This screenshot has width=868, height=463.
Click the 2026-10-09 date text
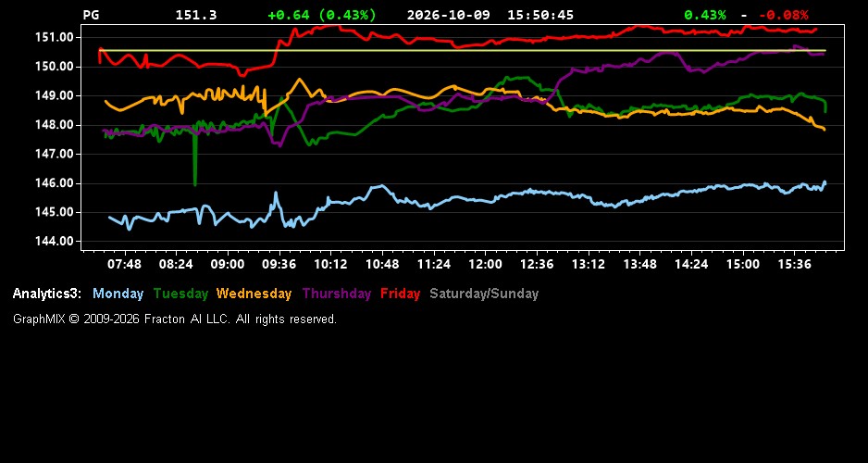click(x=449, y=16)
